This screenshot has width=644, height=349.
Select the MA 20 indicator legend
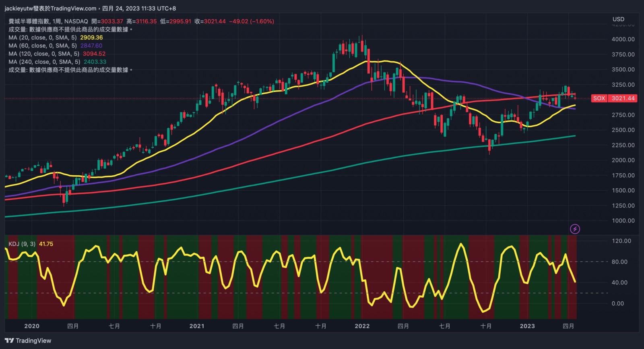click(43, 37)
